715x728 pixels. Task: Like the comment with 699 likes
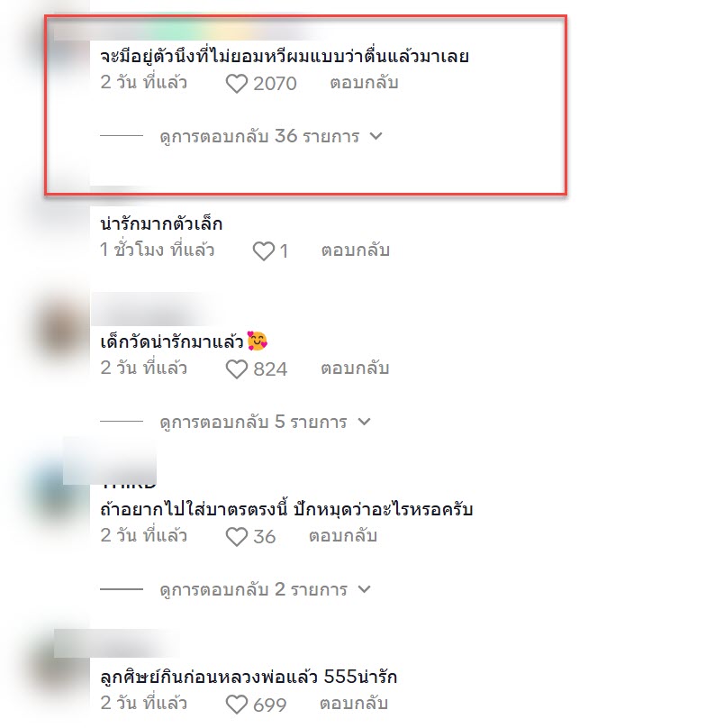coord(237,705)
